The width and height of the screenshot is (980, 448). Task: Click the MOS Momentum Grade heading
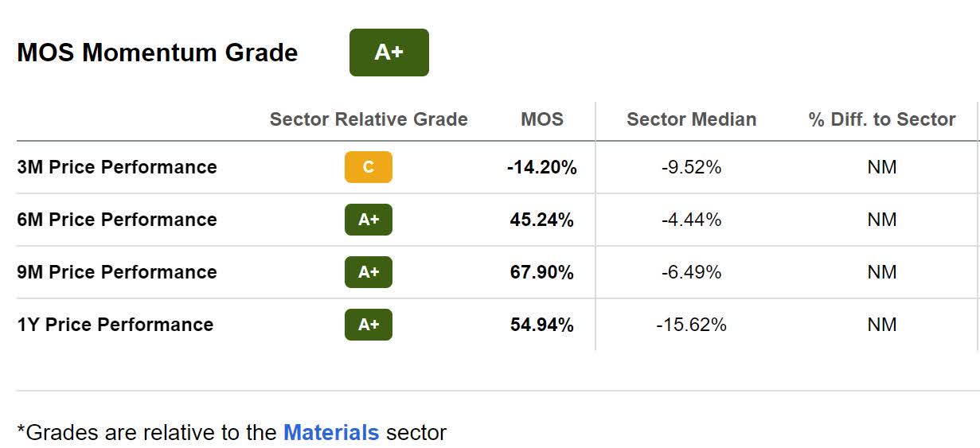tap(158, 53)
